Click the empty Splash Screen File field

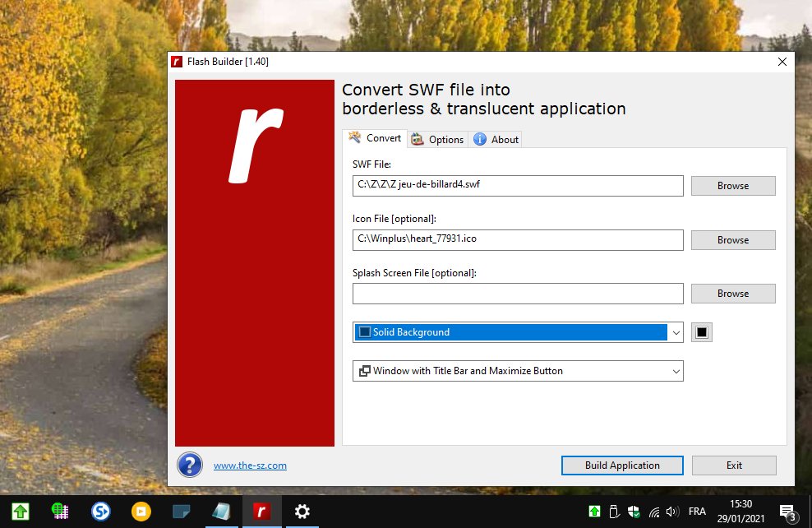pos(518,294)
